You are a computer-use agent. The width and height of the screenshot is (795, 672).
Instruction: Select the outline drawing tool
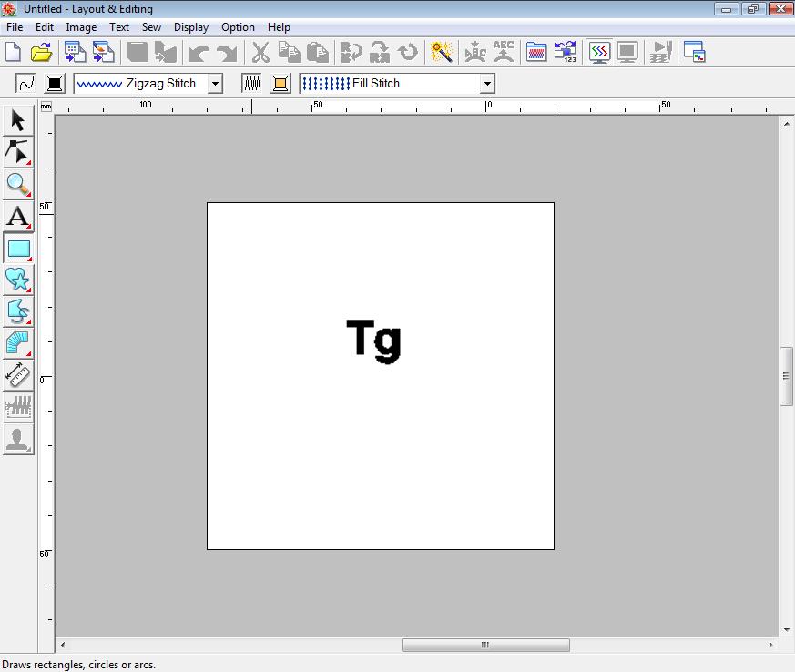[18, 311]
